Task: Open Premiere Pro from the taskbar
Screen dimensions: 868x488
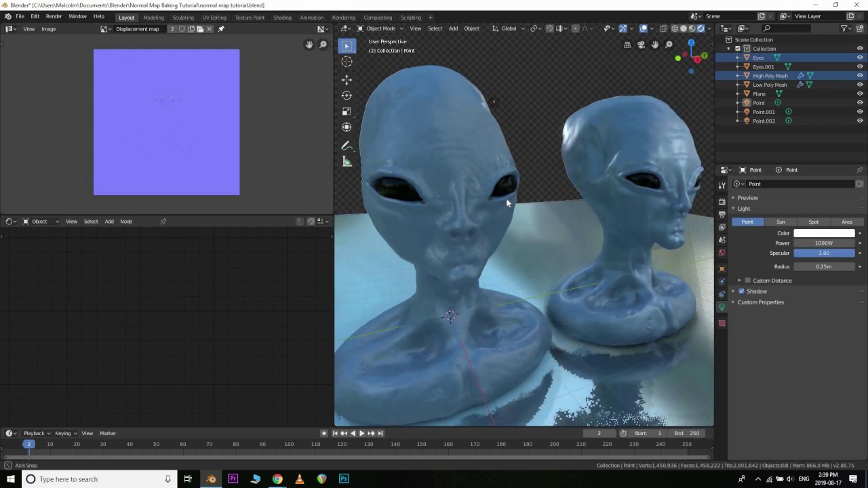Action: [x=233, y=479]
